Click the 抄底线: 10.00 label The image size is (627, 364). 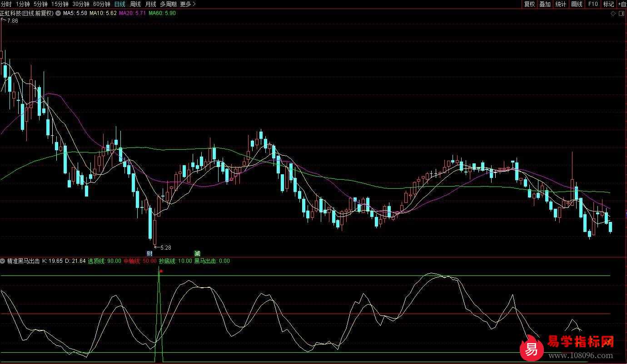pos(175,261)
